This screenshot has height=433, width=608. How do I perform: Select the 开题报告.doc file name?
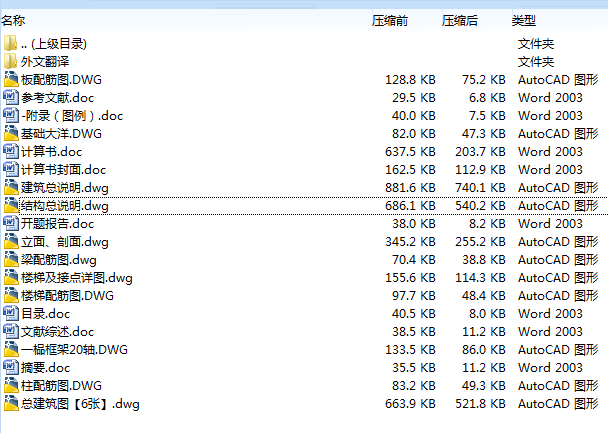(58, 223)
